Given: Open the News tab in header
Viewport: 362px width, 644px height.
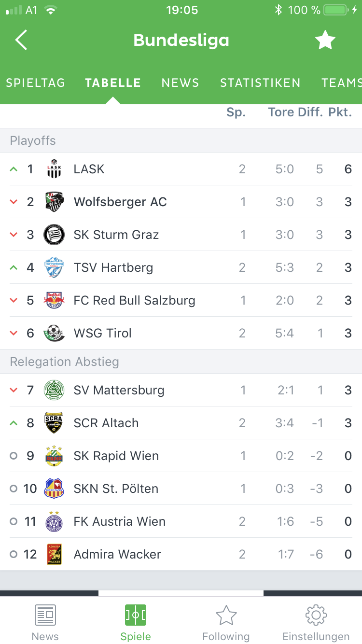Looking at the screenshot, I should tap(180, 83).
